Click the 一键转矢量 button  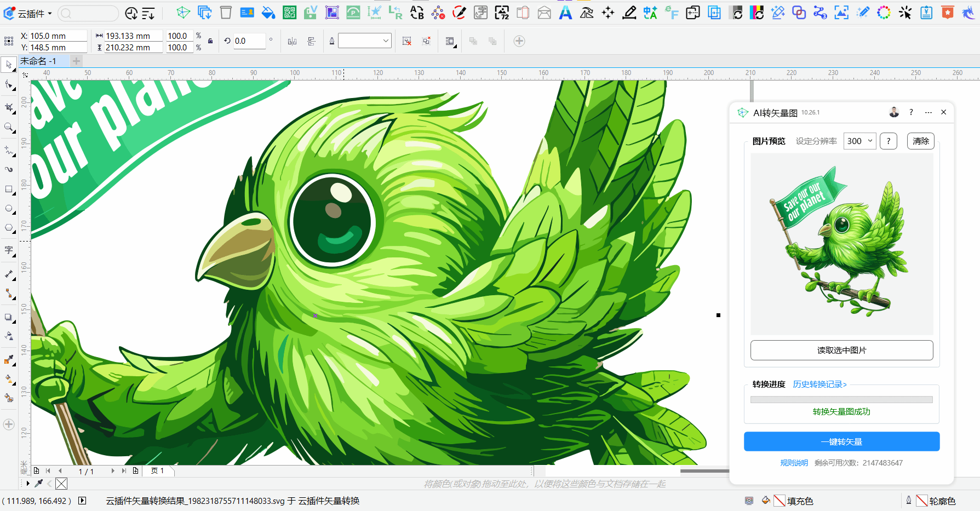coord(841,442)
